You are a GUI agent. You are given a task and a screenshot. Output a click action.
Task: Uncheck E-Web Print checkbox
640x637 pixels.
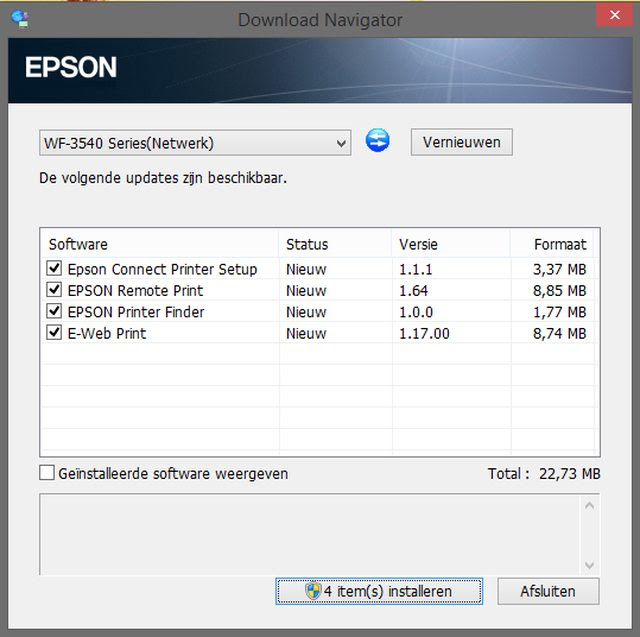coord(54,333)
